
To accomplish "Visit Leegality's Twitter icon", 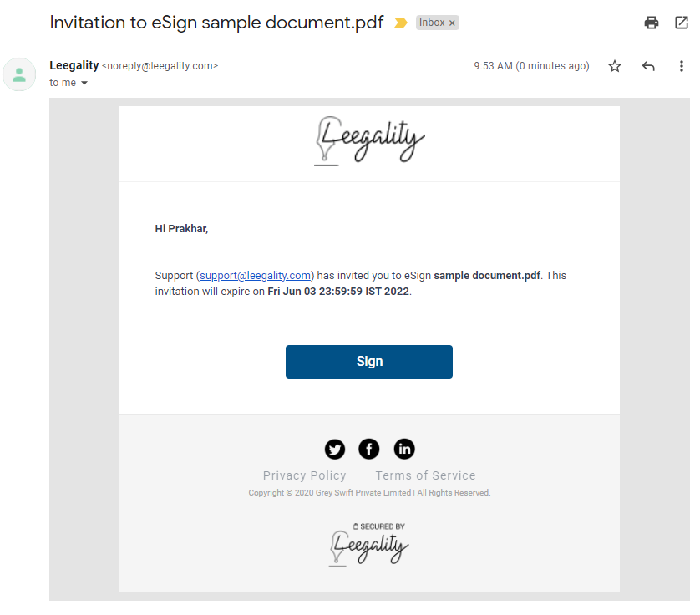I will point(335,449).
